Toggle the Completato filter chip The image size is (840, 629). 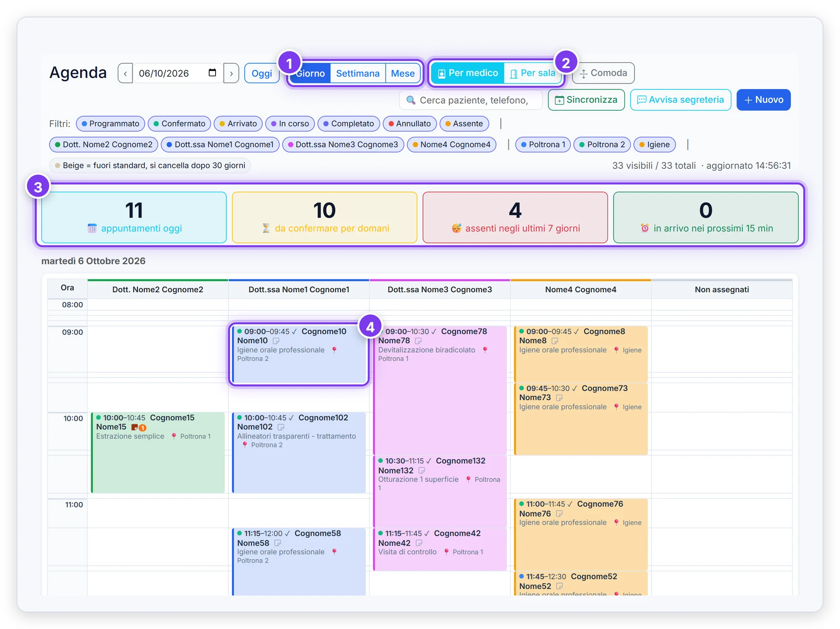tap(348, 123)
